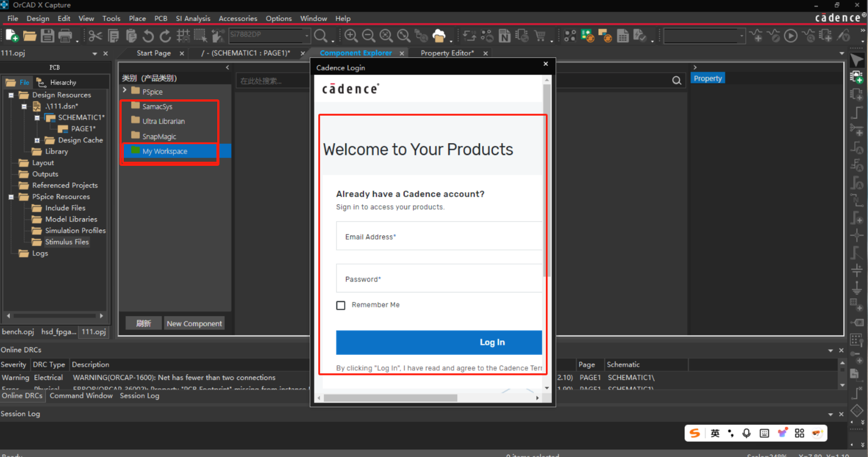Click the Edit Simulation Profile icon
The width and height of the screenshot is (868, 457).
pos(774,36)
